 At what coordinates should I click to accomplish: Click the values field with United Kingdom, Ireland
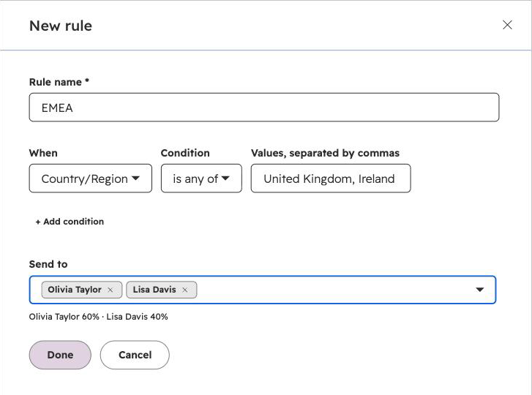331,178
